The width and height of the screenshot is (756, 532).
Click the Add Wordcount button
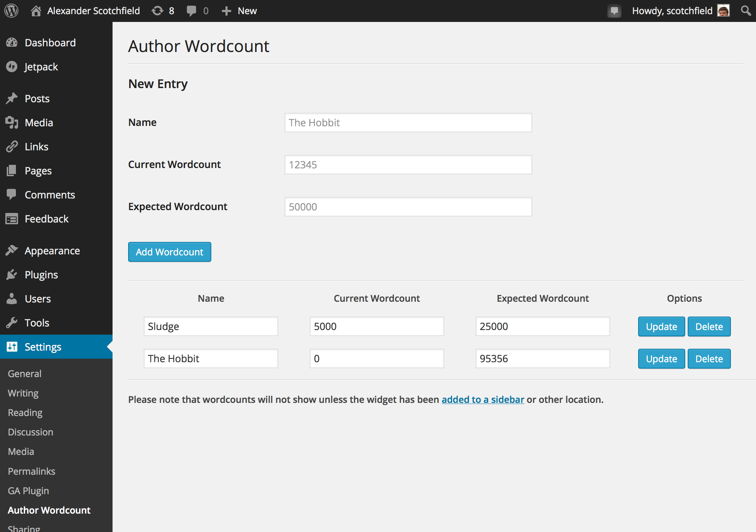[x=170, y=252]
